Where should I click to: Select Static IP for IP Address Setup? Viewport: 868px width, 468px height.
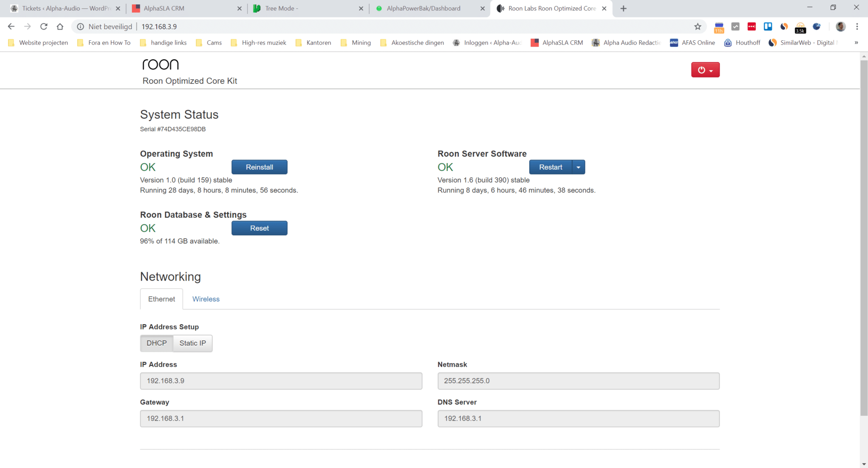[x=193, y=343]
